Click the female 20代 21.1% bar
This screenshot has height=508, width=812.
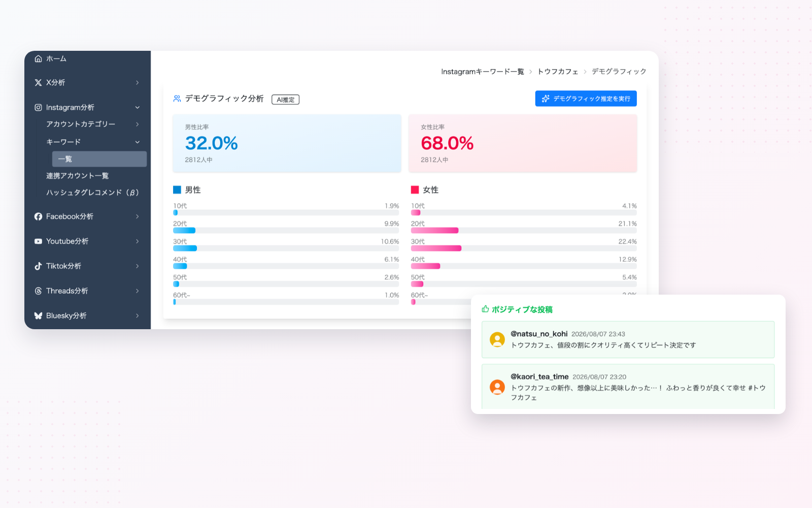(x=434, y=231)
